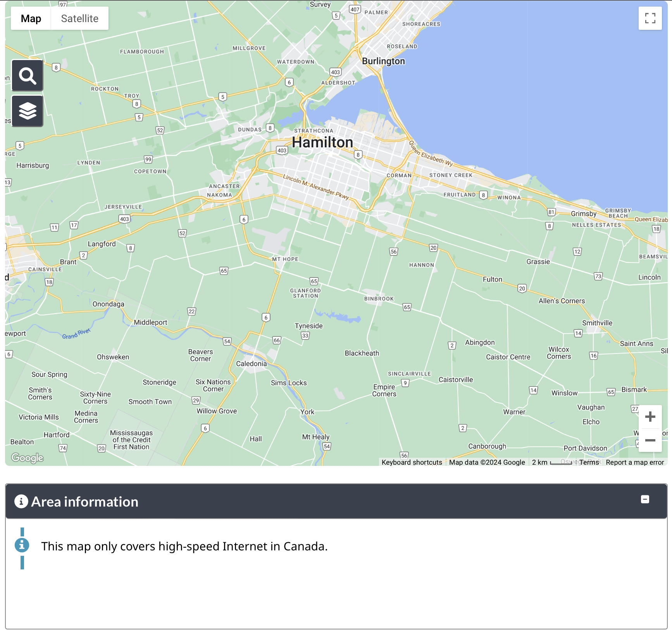Click the Caledonia town label
This screenshot has width=672, height=631.
click(251, 364)
